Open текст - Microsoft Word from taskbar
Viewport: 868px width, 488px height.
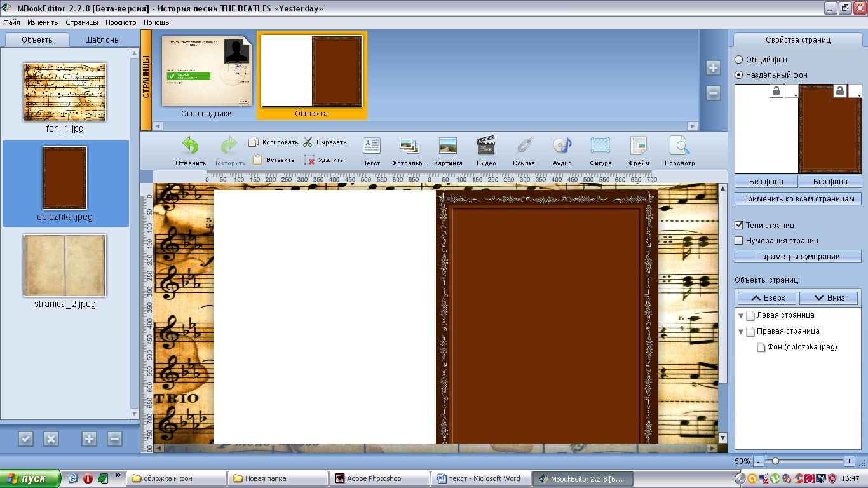click(481, 478)
